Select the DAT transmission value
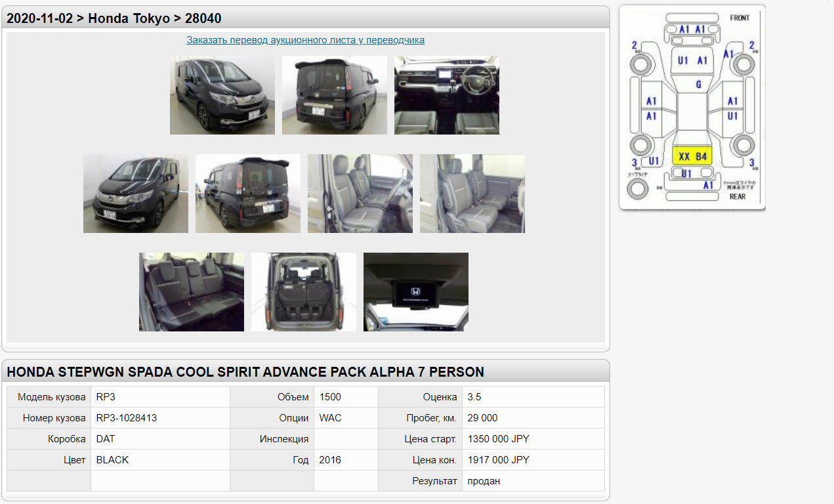Image resolution: width=834 pixels, height=504 pixels. point(106,439)
